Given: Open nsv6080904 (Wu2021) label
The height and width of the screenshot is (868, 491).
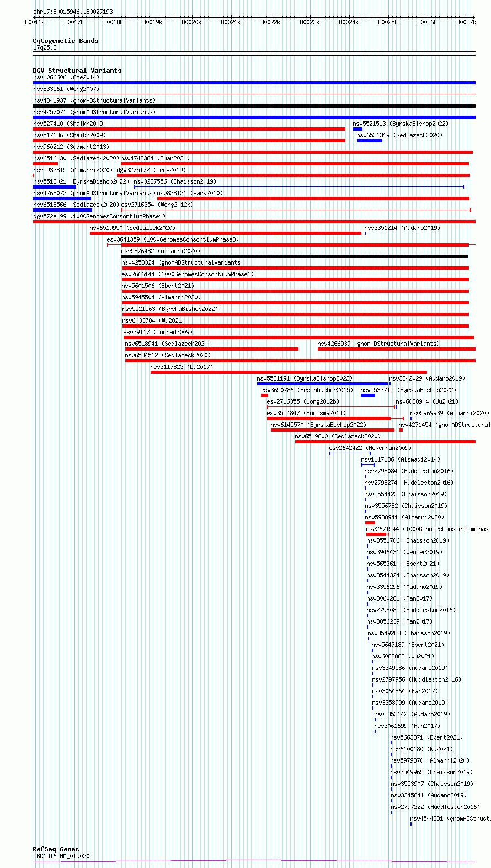Looking at the screenshot, I should point(427,401).
